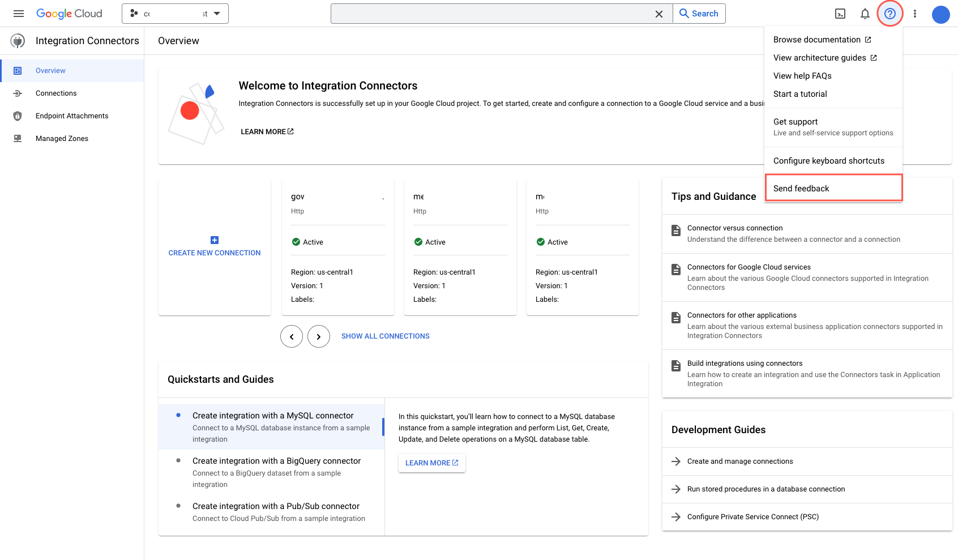Click the left carousel chevron
This screenshot has height=560, width=958.
tap(291, 336)
